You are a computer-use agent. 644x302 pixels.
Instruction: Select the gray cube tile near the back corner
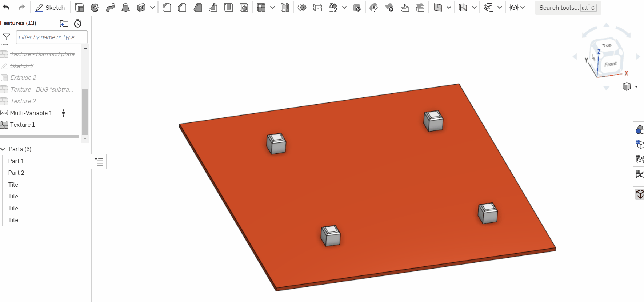(x=433, y=121)
